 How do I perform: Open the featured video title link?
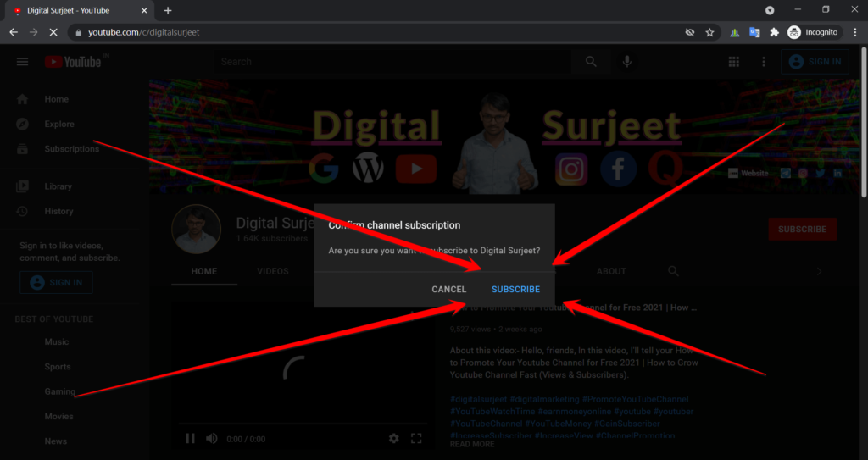click(574, 308)
